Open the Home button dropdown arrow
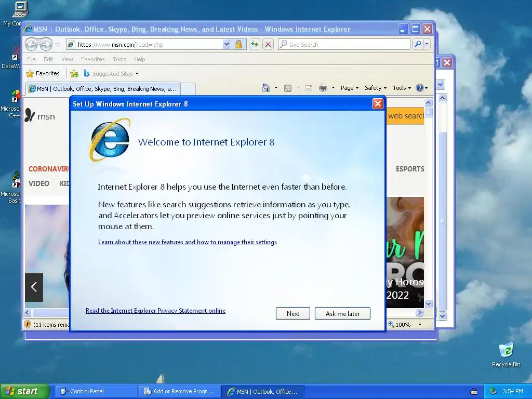This screenshot has width=532, height=399. click(x=276, y=88)
